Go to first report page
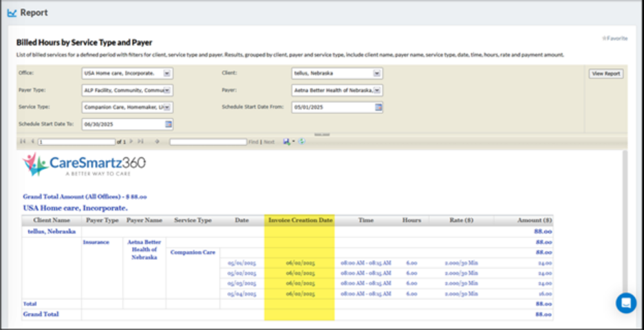644x330 pixels. click(x=23, y=142)
